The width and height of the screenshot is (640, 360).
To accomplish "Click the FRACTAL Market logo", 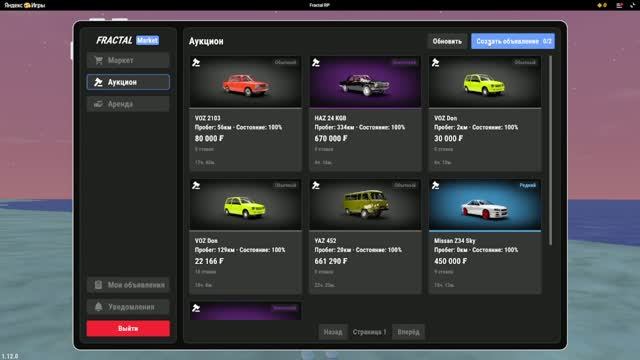I will 127,40.
